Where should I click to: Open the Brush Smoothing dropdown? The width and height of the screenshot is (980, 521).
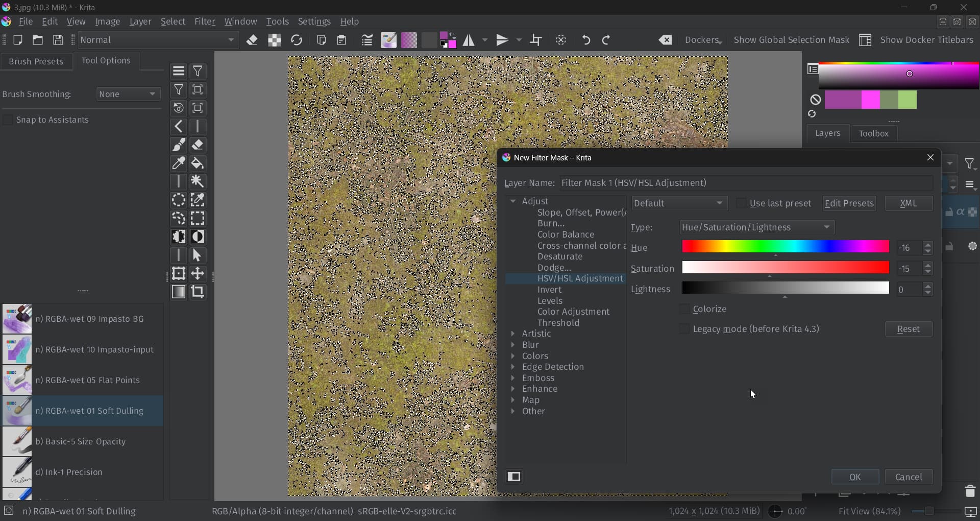point(128,94)
